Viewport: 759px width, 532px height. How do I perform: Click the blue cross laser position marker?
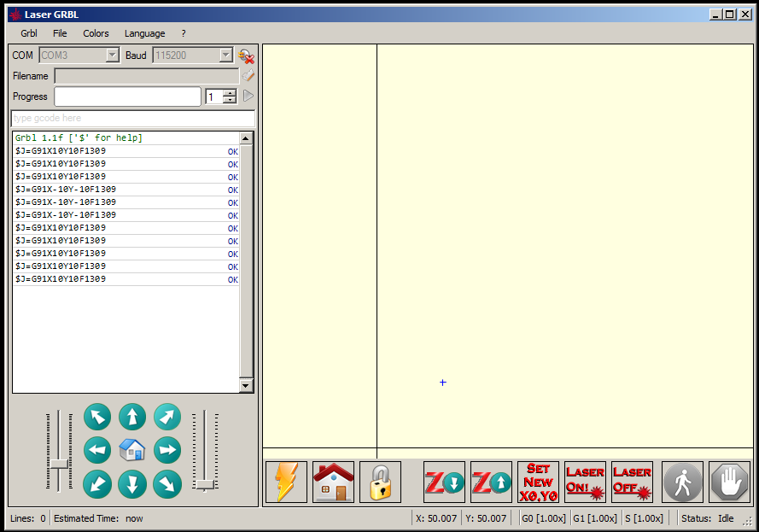point(443,383)
